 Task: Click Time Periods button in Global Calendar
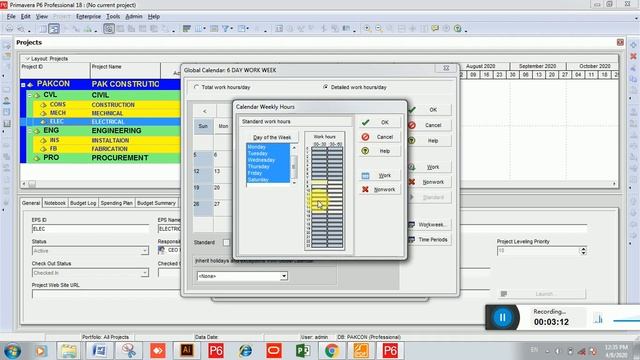pyautogui.click(x=429, y=240)
